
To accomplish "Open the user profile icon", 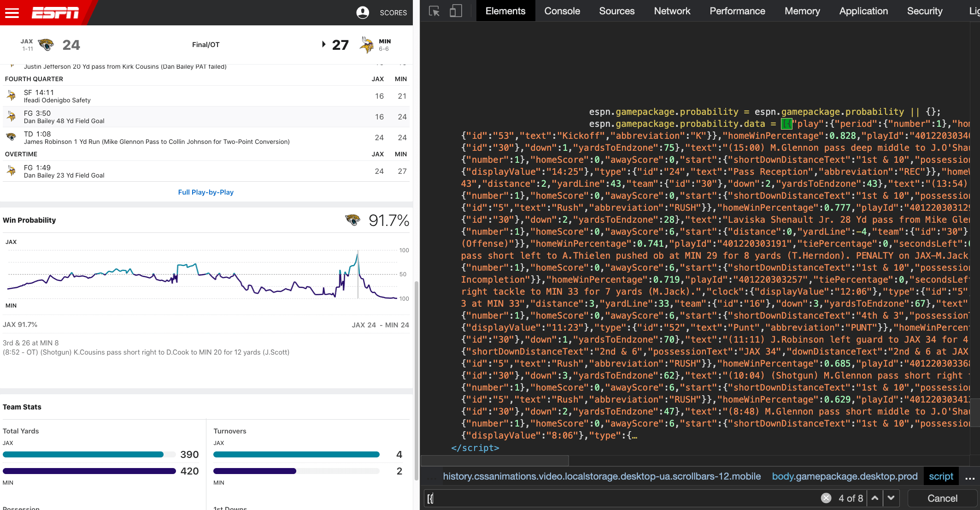I will 364,12.
